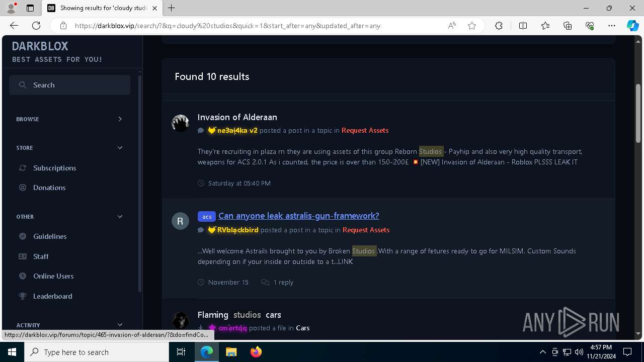Open user RVblackbird profile link
This screenshot has width=644, height=362.
[x=237, y=230]
